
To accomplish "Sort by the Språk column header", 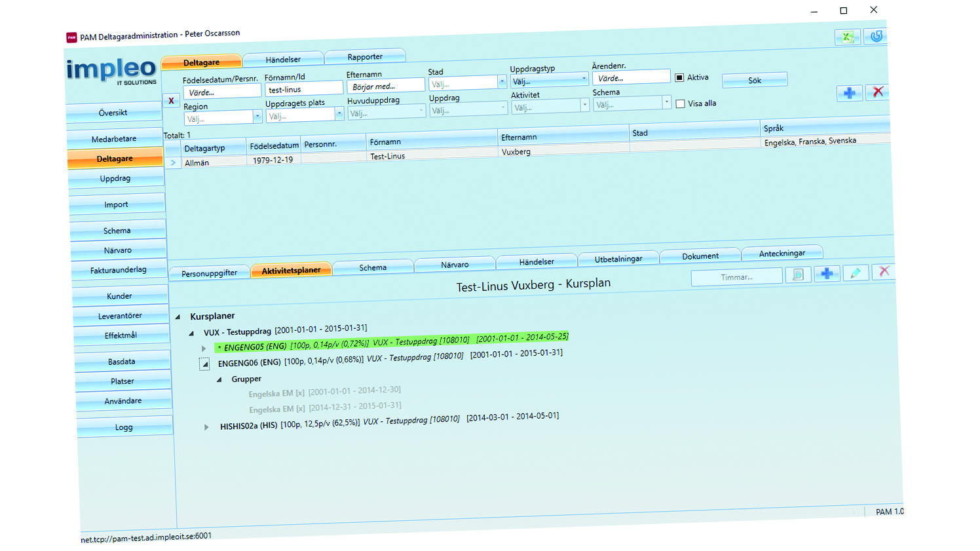I will tap(825, 126).
